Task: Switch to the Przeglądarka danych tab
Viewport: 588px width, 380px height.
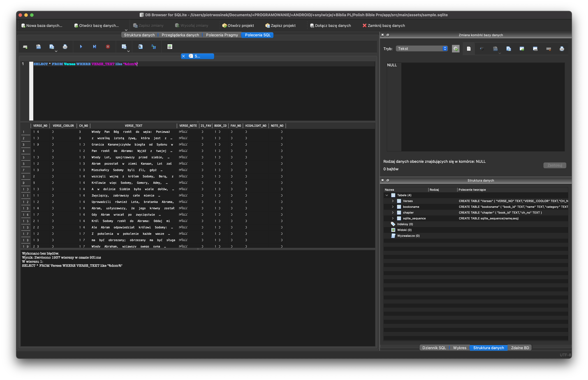Action: tap(180, 35)
